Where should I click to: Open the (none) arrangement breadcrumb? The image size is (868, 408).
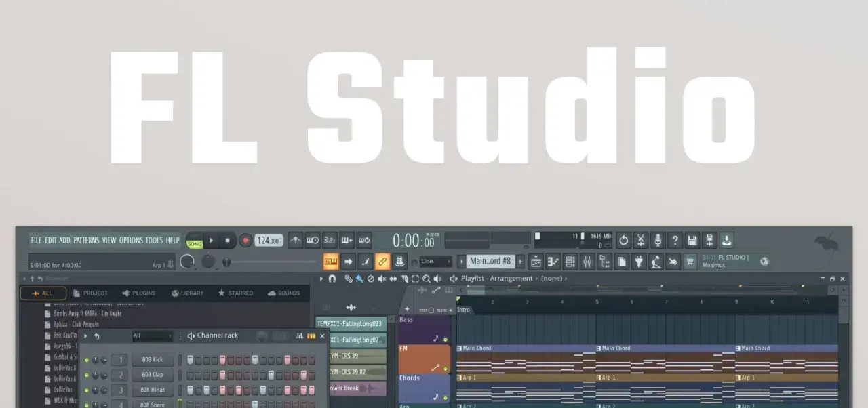click(x=552, y=279)
